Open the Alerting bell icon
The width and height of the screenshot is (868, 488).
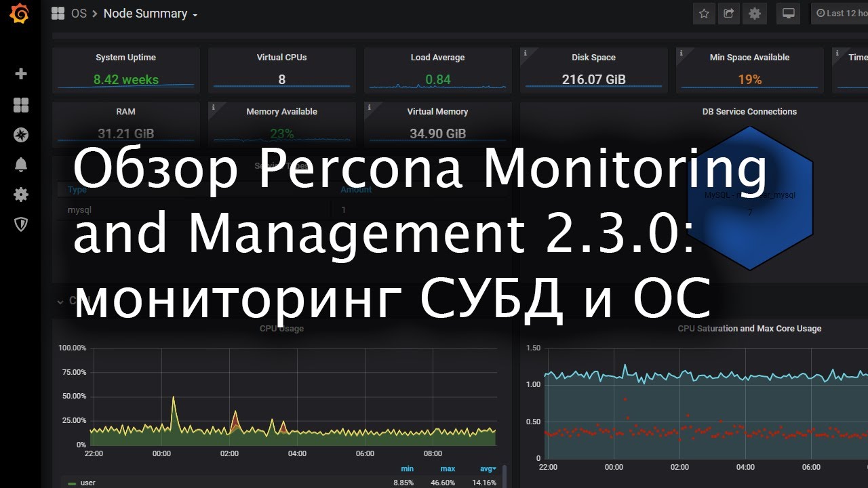21,165
